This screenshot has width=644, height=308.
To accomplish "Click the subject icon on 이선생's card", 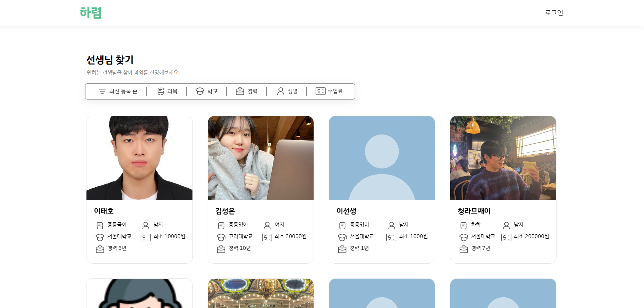I will click(342, 225).
